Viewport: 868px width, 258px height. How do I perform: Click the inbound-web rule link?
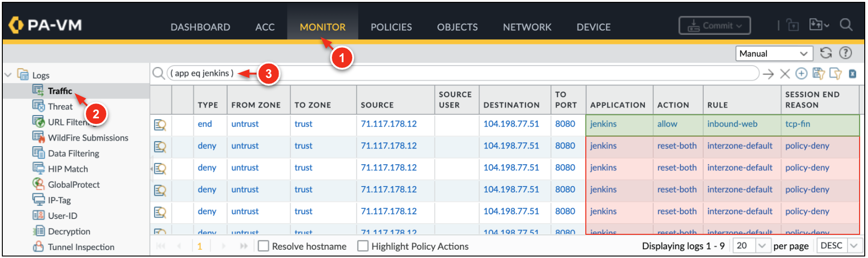(x=732, y=124)
